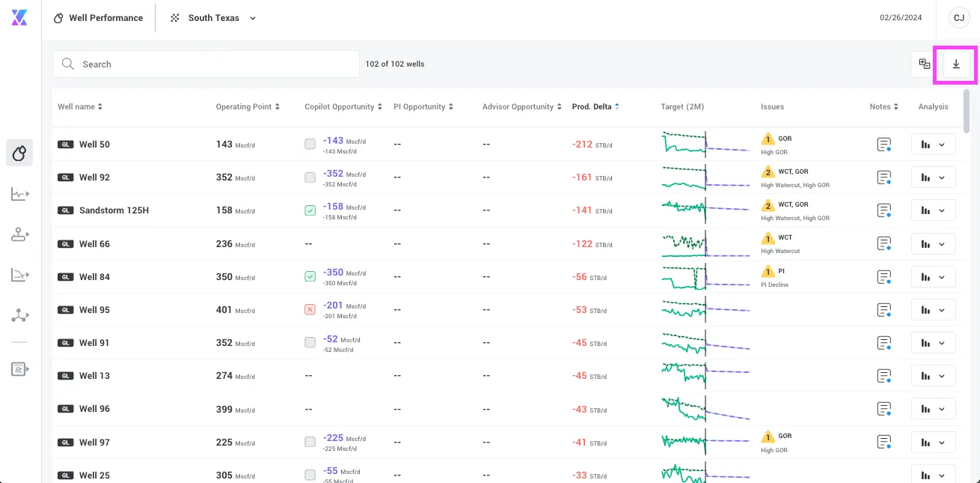Open notes for Well 50

click(x=884, y=145)
